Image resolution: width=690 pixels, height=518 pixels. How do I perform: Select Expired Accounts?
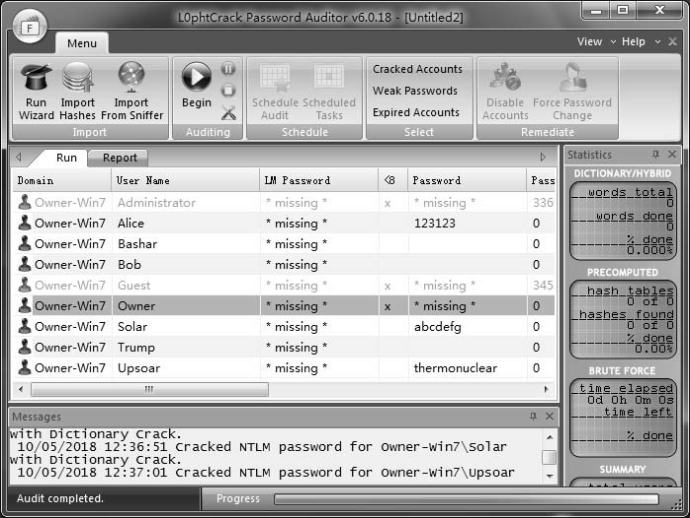(416, 112)
